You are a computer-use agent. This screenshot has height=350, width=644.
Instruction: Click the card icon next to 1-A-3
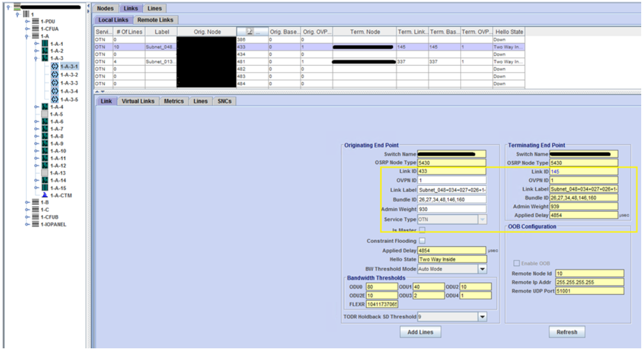(x=45, y=58)
